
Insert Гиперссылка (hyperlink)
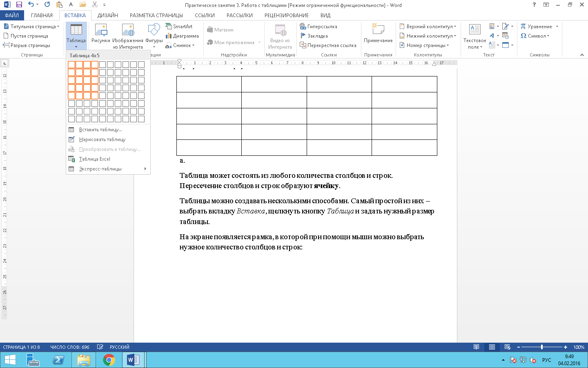click(318, 26)
